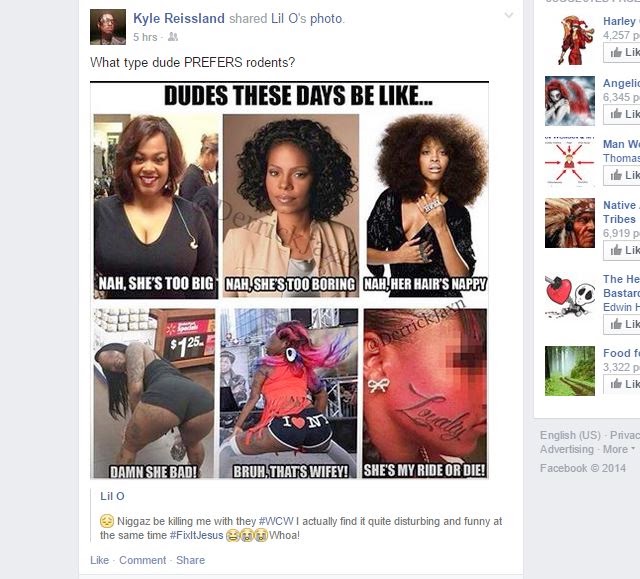Open Lil O's shared photo link
This screenshot has width=640, height=579.
pos(307,19)
